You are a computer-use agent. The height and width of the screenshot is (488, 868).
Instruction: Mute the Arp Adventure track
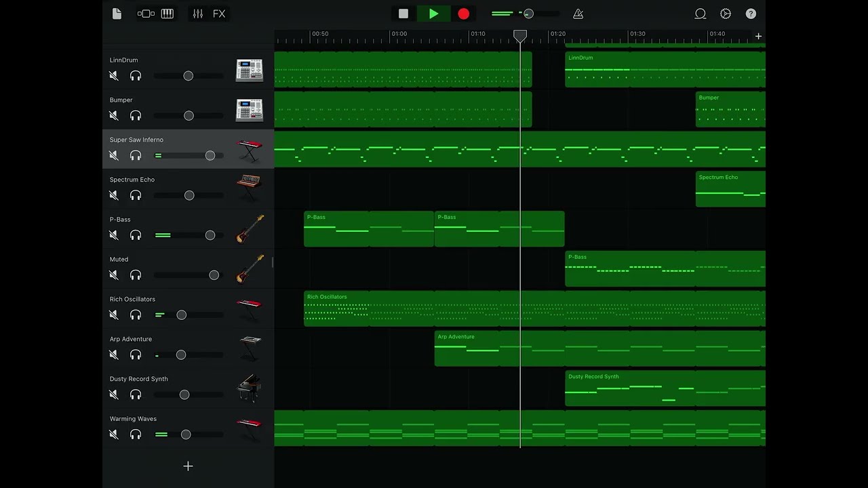[114, 355]
